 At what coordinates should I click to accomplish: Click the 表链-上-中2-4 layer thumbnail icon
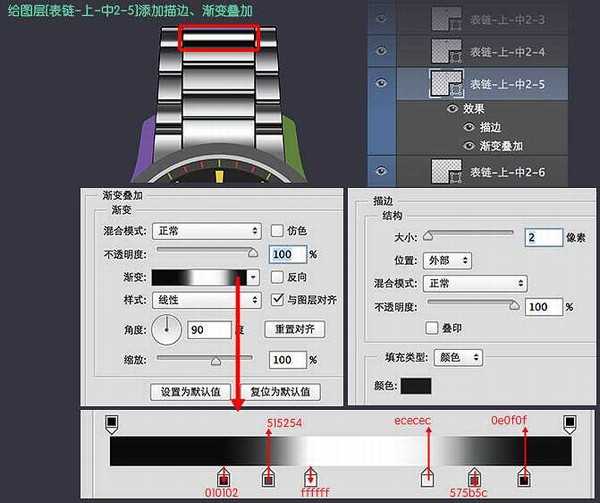[444, 49]
